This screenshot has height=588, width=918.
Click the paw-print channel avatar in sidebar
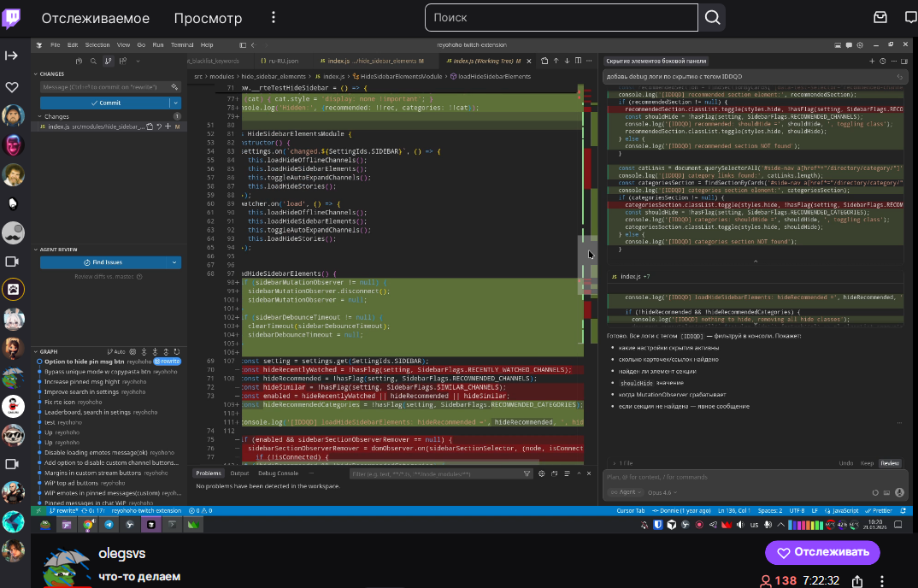13,290
